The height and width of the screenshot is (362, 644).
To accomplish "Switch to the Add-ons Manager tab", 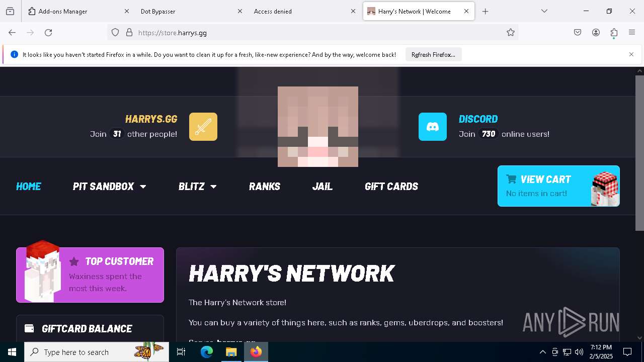I will pos(78,11).
